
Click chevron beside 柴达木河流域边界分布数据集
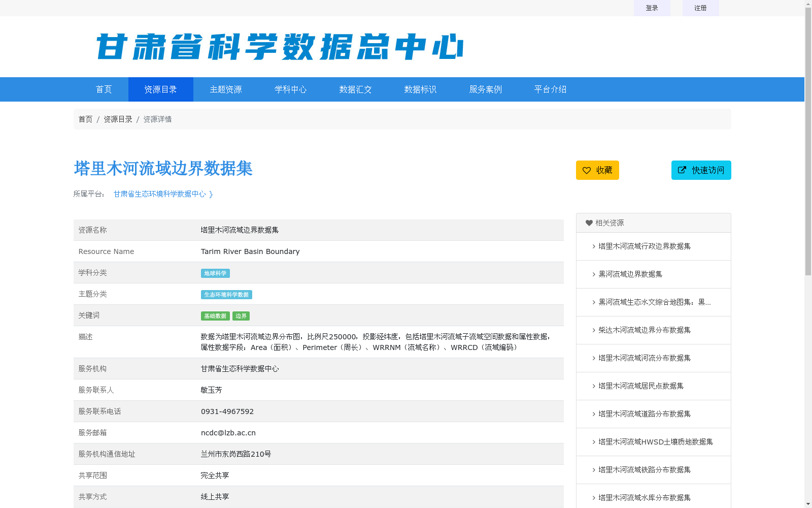(x=594, y=330)
